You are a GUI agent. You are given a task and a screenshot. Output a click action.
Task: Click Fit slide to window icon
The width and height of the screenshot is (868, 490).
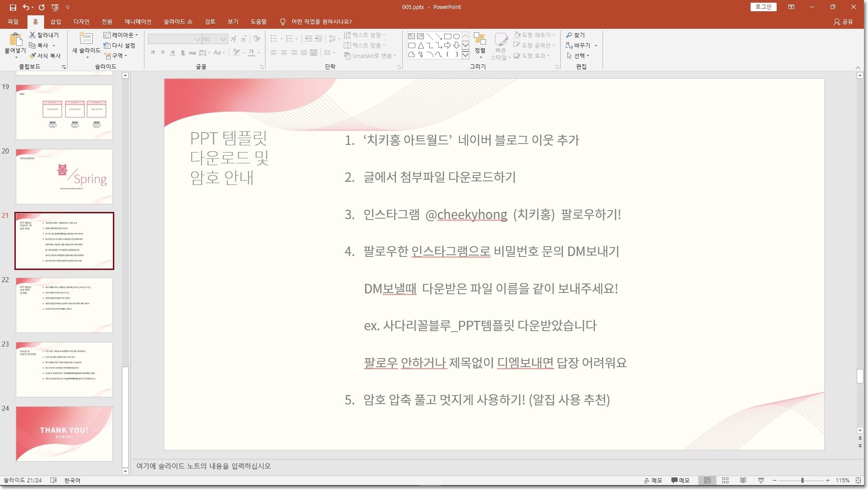858,481
